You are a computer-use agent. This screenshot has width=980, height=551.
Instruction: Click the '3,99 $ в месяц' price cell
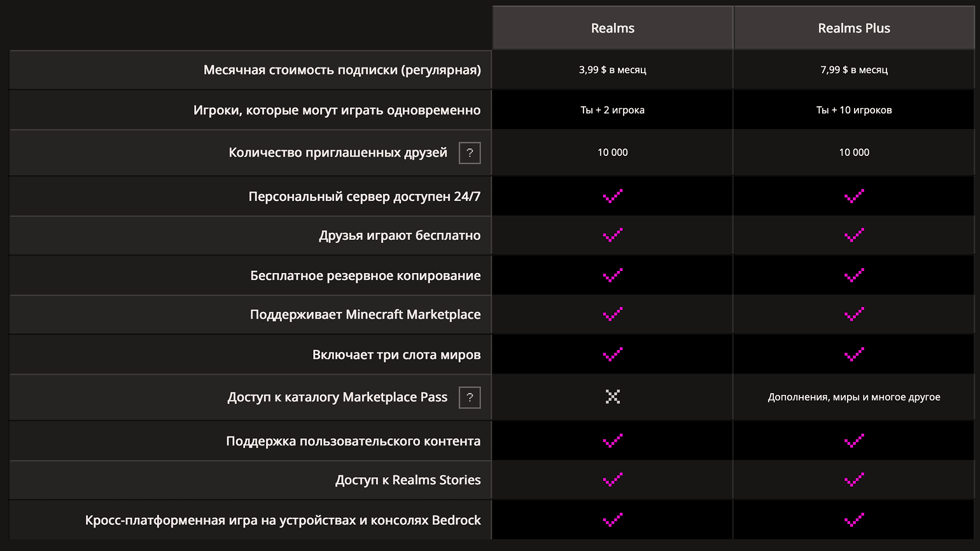[x=612, y=70]
